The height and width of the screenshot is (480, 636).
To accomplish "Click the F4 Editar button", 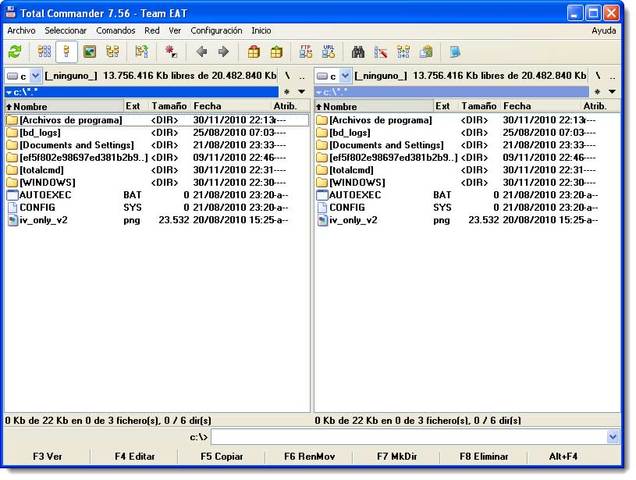I will [135, 456].
